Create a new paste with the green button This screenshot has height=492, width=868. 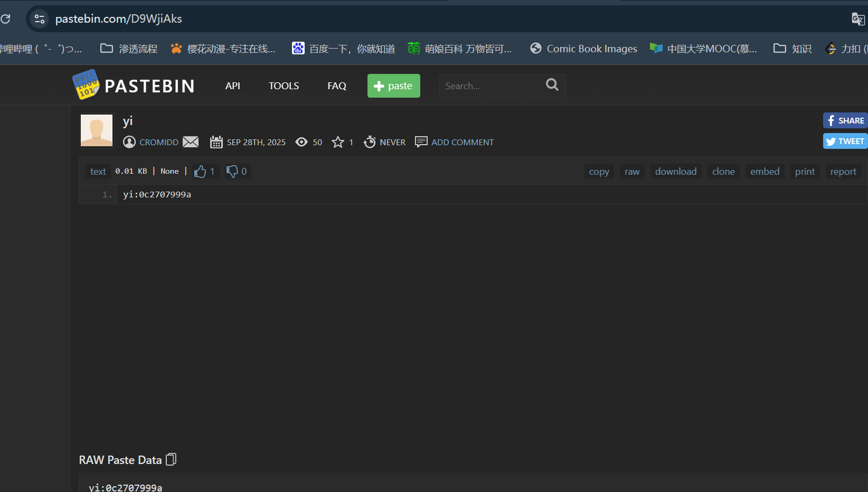(394, 86)
